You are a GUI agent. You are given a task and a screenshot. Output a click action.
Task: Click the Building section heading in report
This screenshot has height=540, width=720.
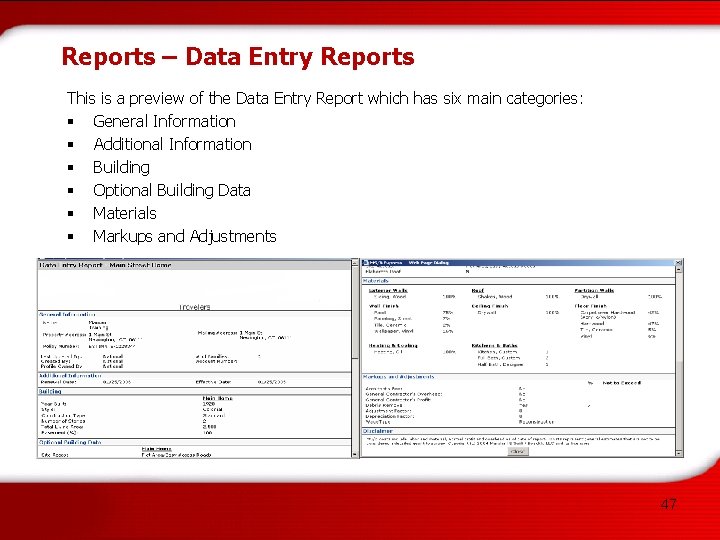coord(50,391)
